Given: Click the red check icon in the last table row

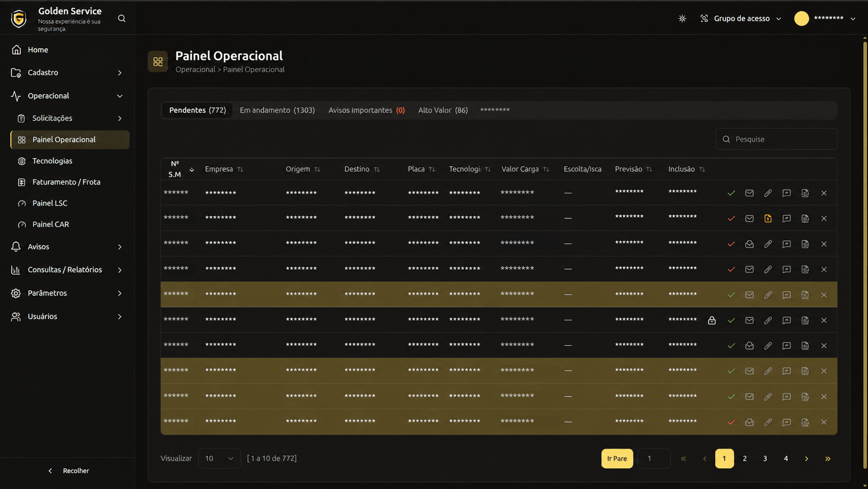Looking at the screenshot, I should 731,422.
